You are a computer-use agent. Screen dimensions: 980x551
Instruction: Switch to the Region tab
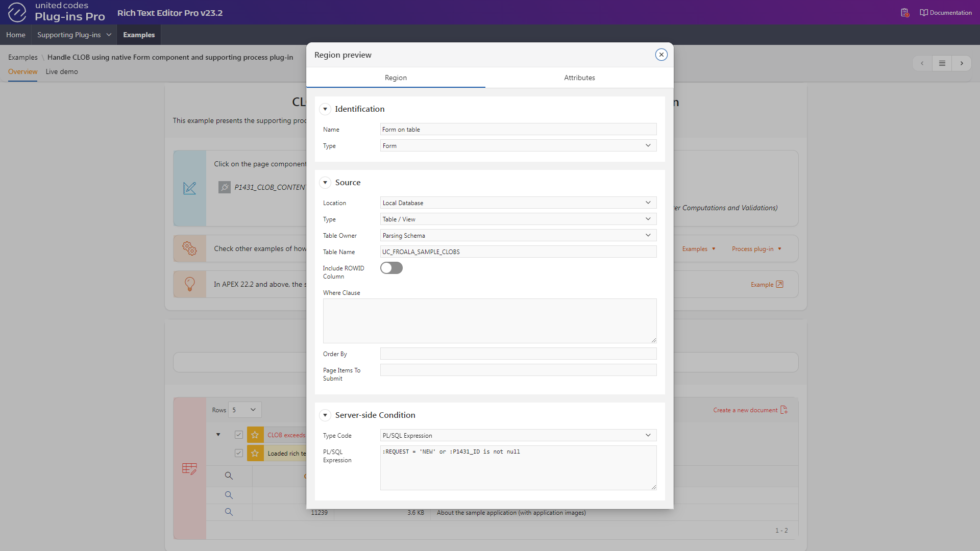coord(396,78)
